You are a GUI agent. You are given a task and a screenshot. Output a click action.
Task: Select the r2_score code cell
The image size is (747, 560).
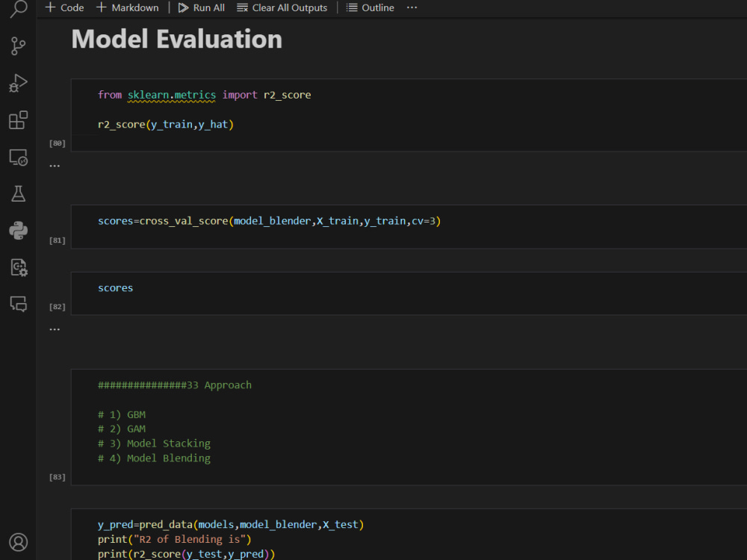(x=224, y=109)
